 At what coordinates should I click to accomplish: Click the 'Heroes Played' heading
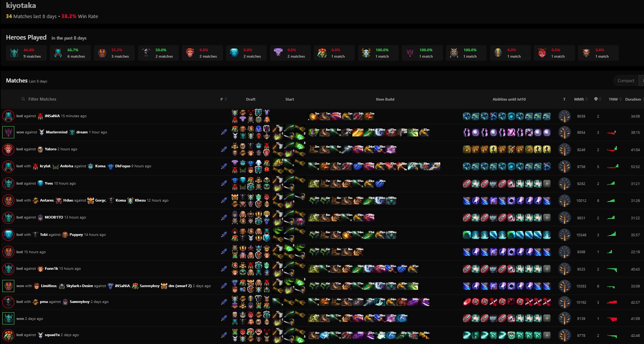pos(26,37)
